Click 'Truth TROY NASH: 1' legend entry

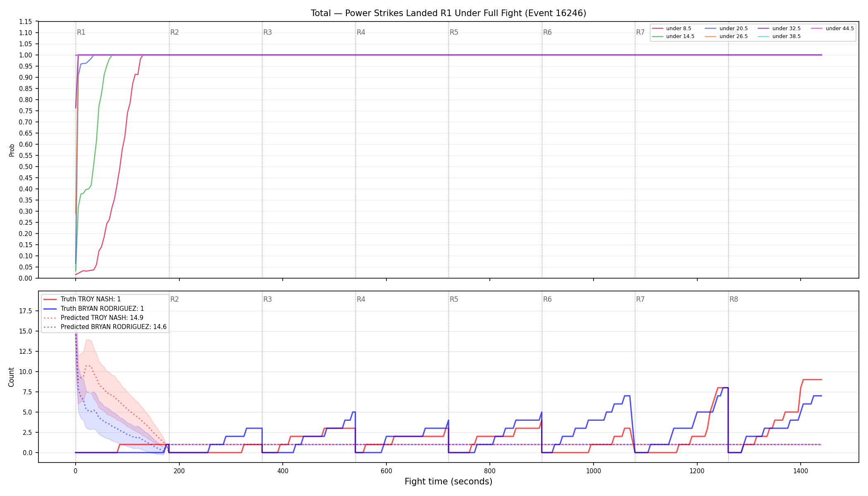click(x=82, y=299)
